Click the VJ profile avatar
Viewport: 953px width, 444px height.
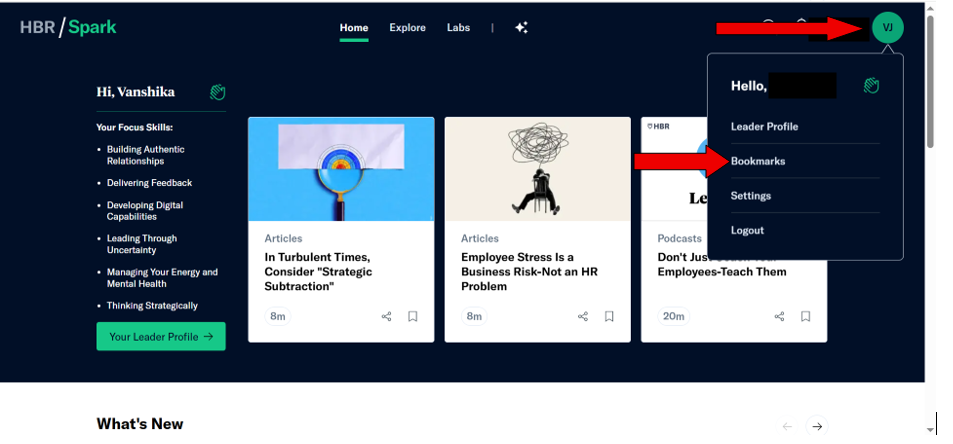point(887,28)
